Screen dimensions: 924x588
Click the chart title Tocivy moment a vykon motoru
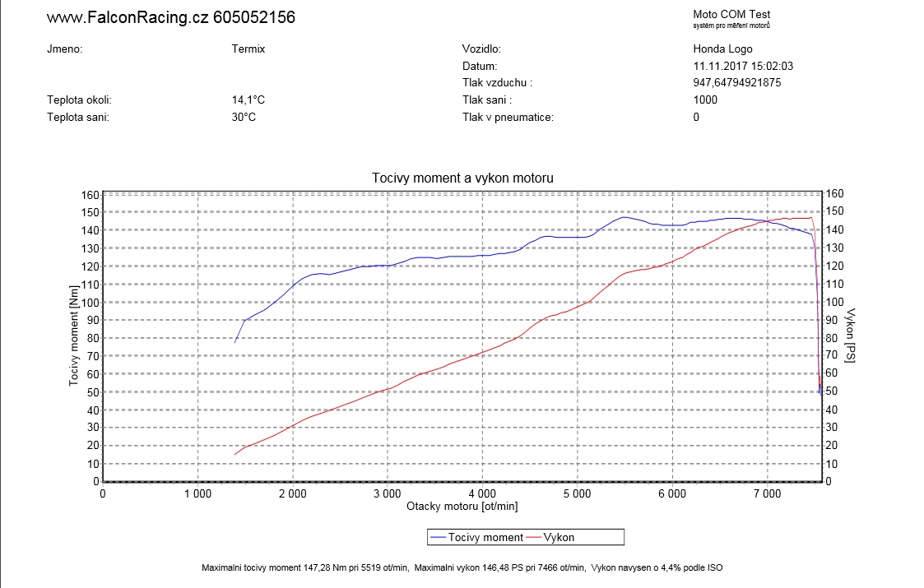coord(462,178)
